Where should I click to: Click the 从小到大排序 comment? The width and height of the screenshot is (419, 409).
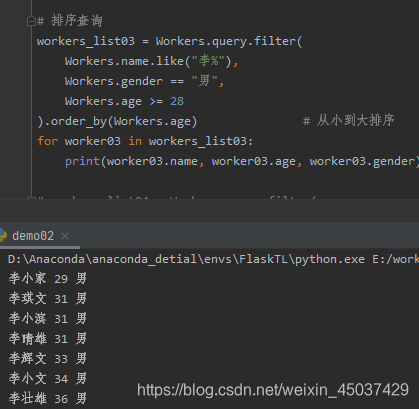tap(349, 120)
